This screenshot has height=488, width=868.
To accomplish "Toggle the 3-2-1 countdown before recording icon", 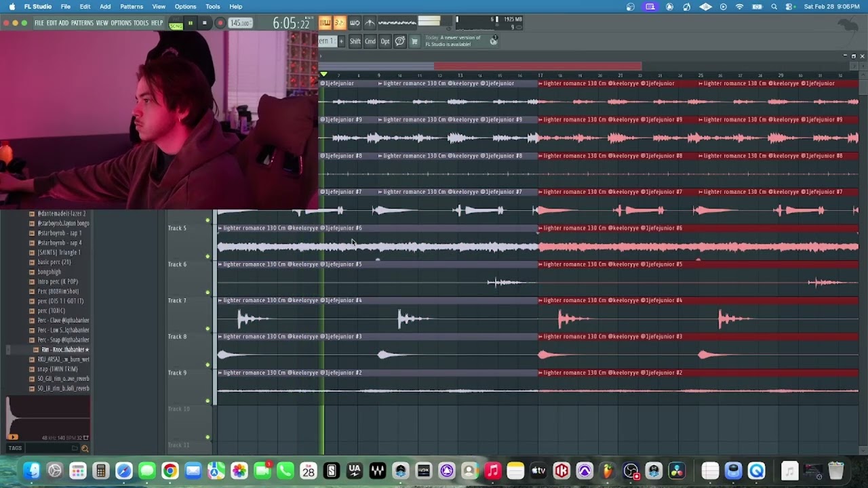I will pos(340,23).
